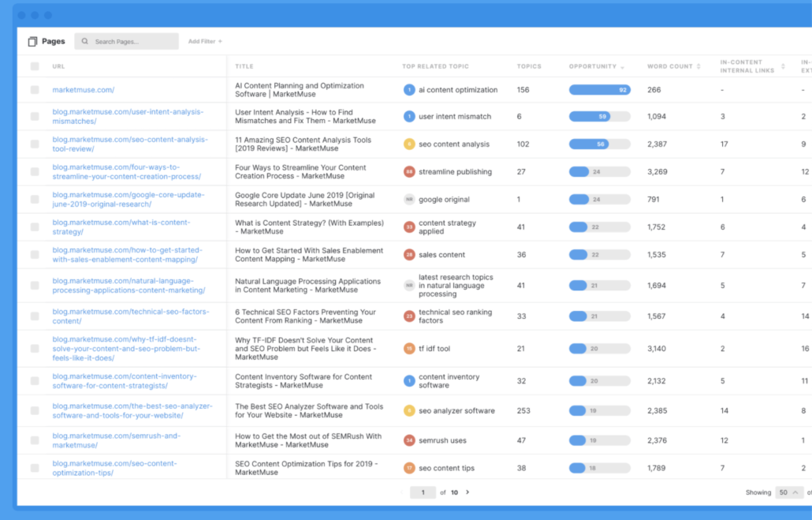Click the Topics column header
812x520 pixels.
pyautogui.click(x=529, y=66)
